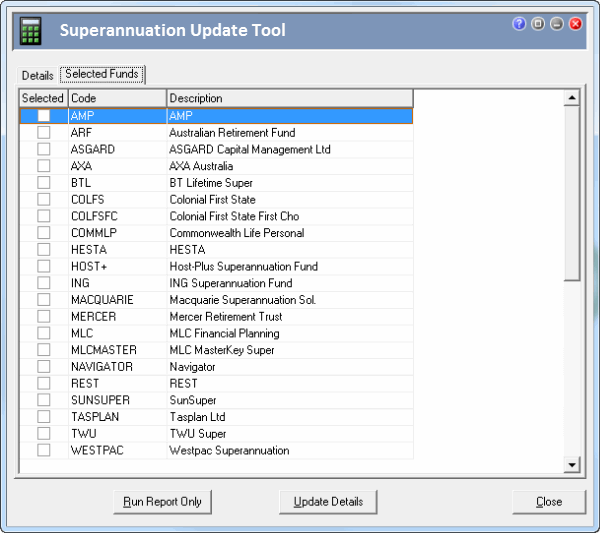Image resolution: width=600 pixels, height=533 pixels.
Task: Tick the ARF fund checkbox
Action: coord(44,132)
